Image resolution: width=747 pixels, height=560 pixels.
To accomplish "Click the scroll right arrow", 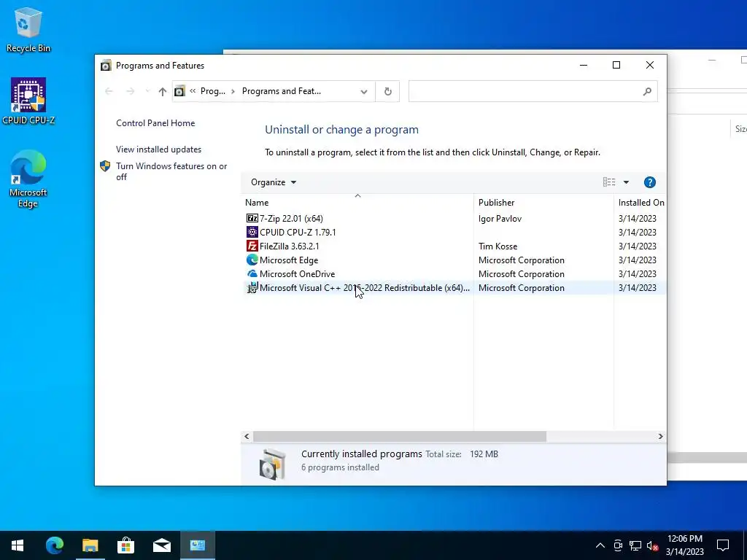I will pyautogui.click(x=660, y=436).
